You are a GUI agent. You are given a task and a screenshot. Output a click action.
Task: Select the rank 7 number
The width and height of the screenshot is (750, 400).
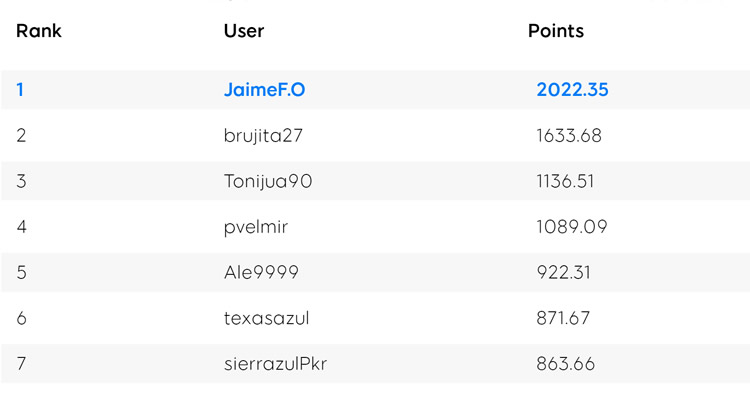21,364
